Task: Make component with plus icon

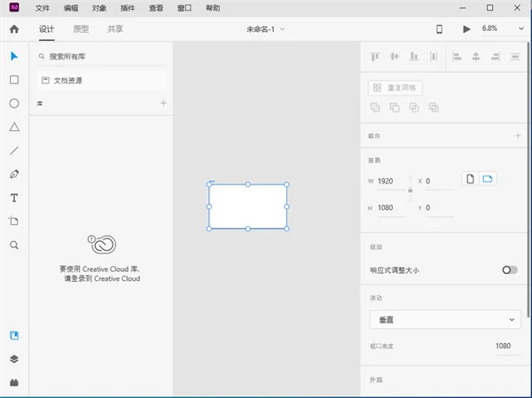Action: (518, 136)
